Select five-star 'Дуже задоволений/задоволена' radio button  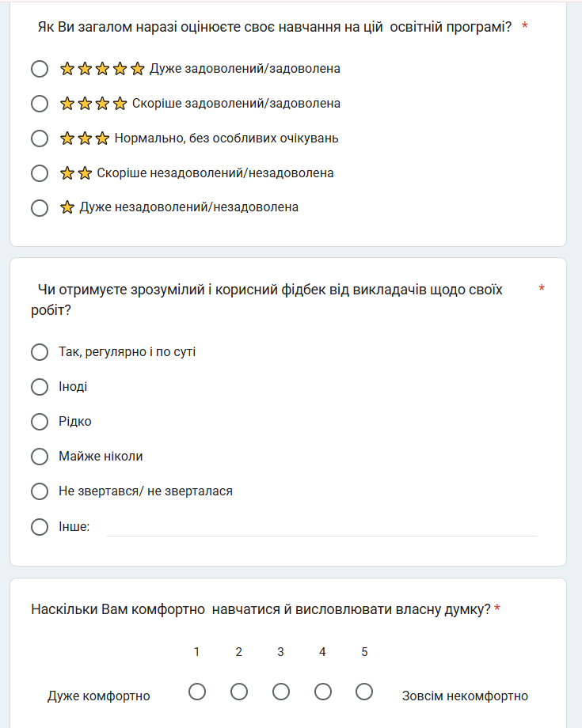click(x=40, y=69)
